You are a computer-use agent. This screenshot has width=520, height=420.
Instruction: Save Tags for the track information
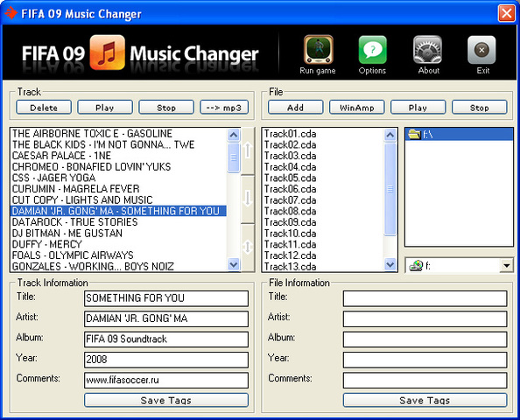click(166, 400)
